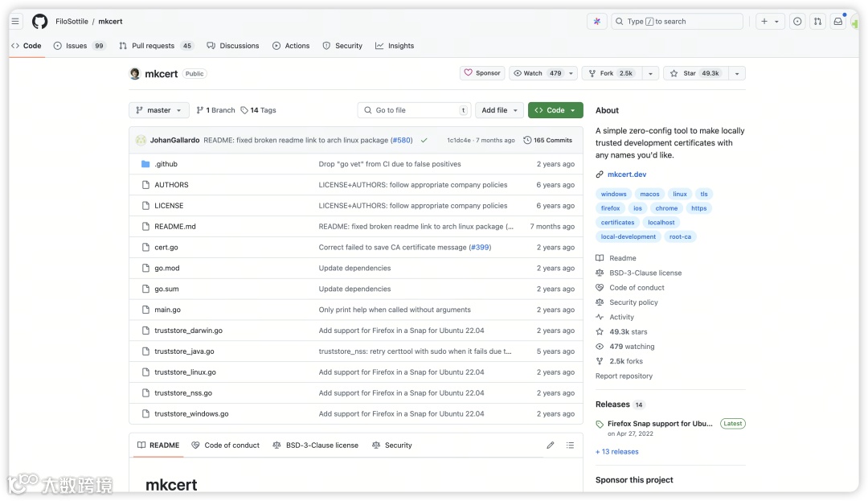Open the Firefox Snap support release
Viewport: 868px width, 501px height.
[660, 424]
